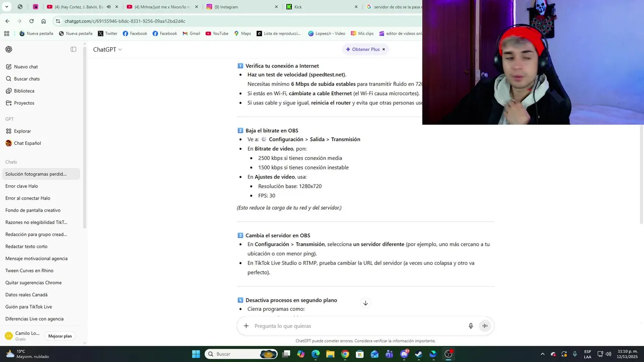The height and width of the screenshot is (362, 644).
Task: Dismiss the Obtener Plus banner
Action: (x=383, y=49)
